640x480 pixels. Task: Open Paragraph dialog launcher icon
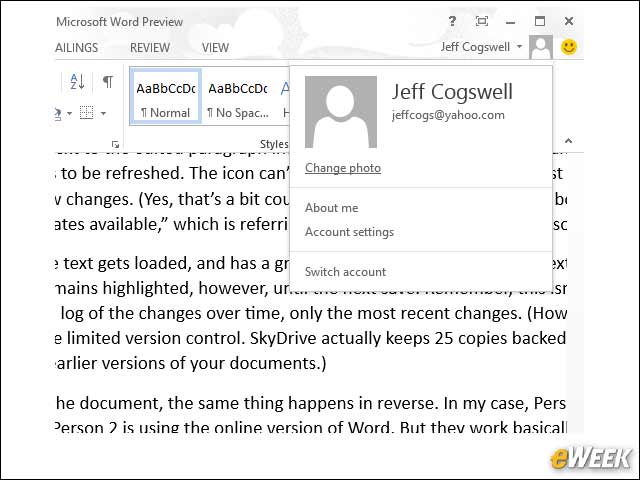(116, 144)
